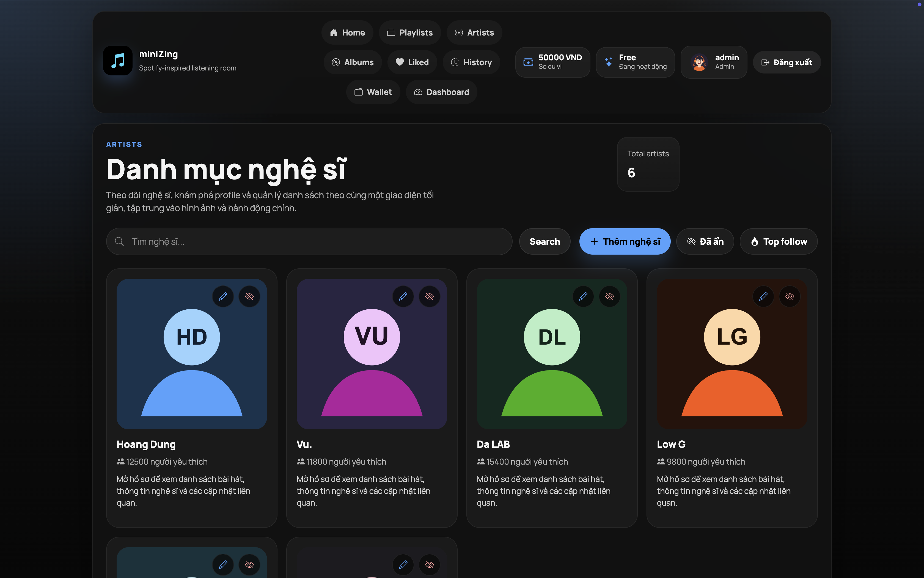Click the admin avatar icon
The height and width of the screenshot is (578, 924).
point(699,62)
